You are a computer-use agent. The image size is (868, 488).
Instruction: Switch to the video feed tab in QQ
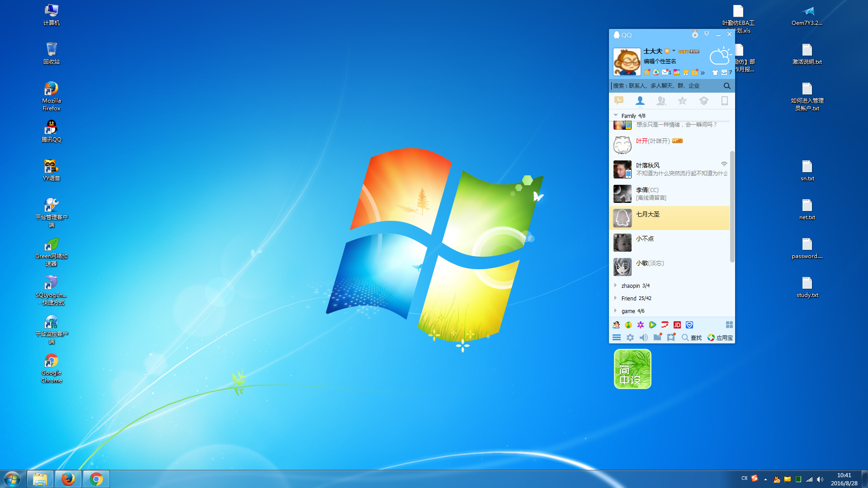coord(704,100)
